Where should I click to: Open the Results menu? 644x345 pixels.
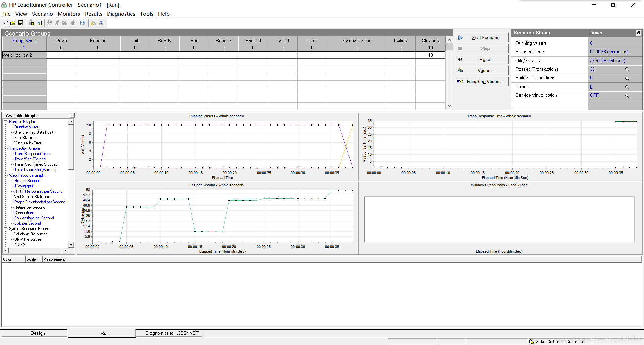[93, 14]
